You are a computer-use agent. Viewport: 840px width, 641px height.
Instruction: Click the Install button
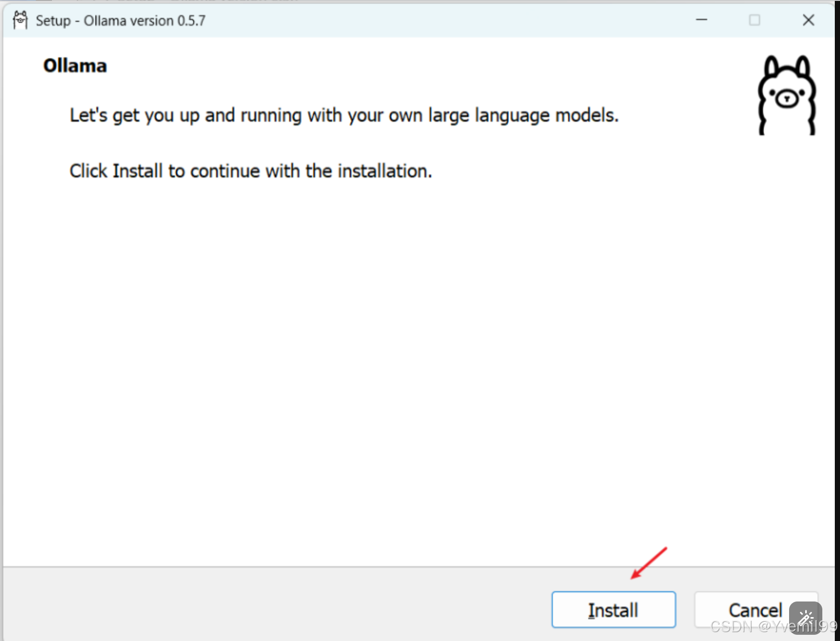614,609
